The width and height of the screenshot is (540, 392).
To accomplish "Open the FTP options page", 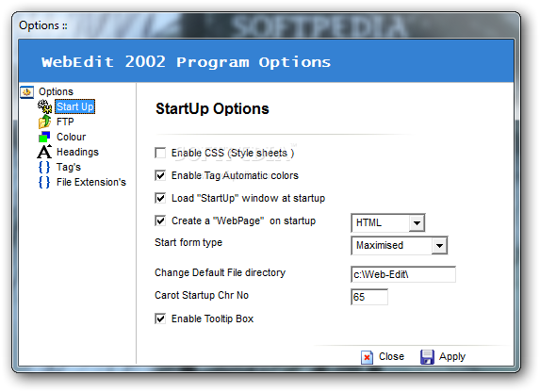I will [65, 122].
